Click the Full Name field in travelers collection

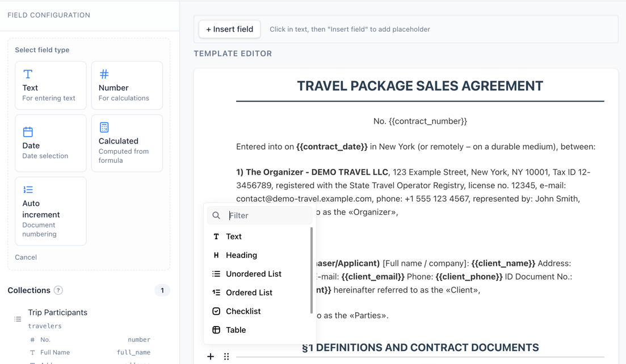point(55,352)
